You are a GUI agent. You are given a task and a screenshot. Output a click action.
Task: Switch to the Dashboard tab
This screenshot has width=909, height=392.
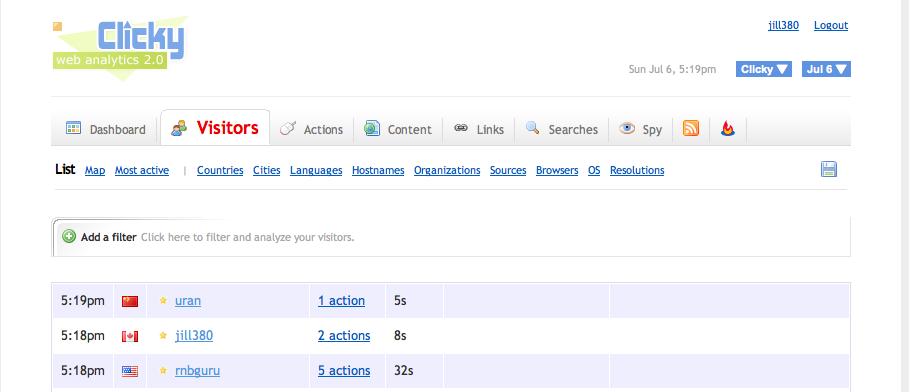(105, 129)
